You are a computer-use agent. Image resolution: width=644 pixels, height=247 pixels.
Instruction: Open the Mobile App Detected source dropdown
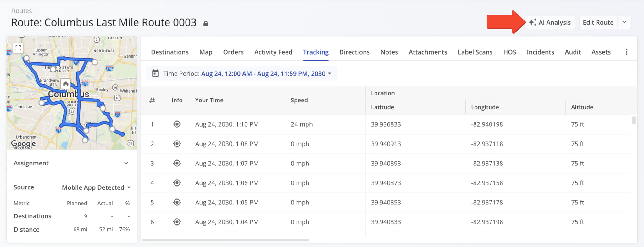point(96,187)
